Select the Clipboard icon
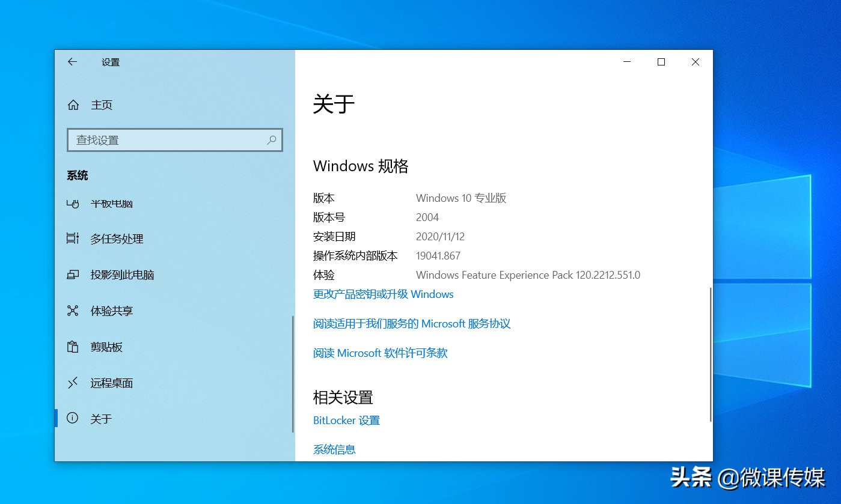841x504 pixels. tap(73, 347)
